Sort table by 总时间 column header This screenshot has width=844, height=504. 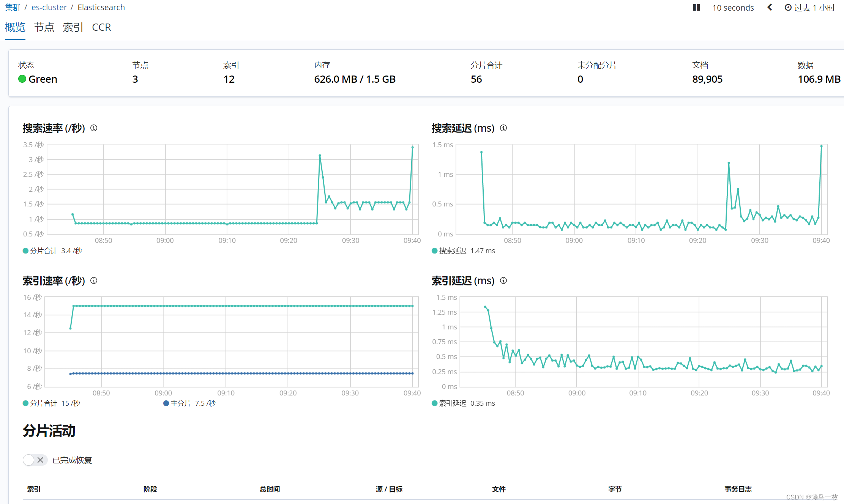pos(270,489)
